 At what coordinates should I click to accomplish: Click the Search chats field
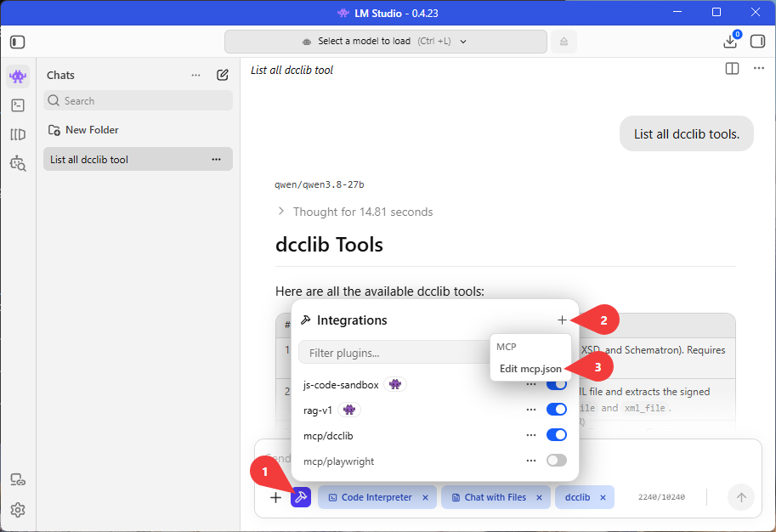pos(138,100)
